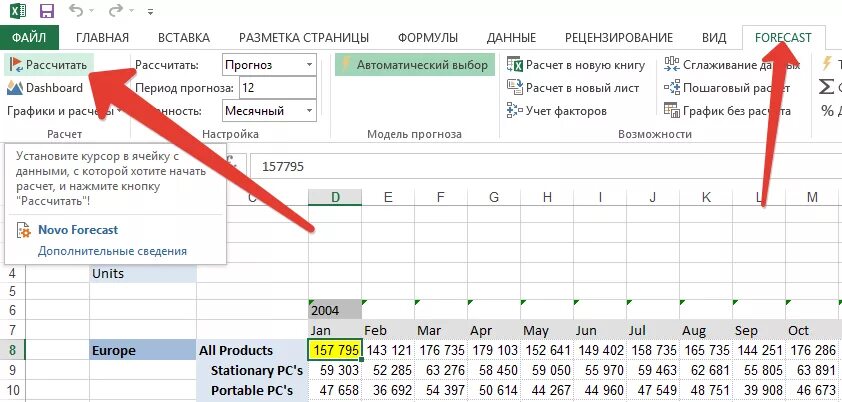This screenshot has height=402, width=842.
Task: Switch to the ДАННЫЕ tab
Action: pyautogui.click(x=511, y=38)
